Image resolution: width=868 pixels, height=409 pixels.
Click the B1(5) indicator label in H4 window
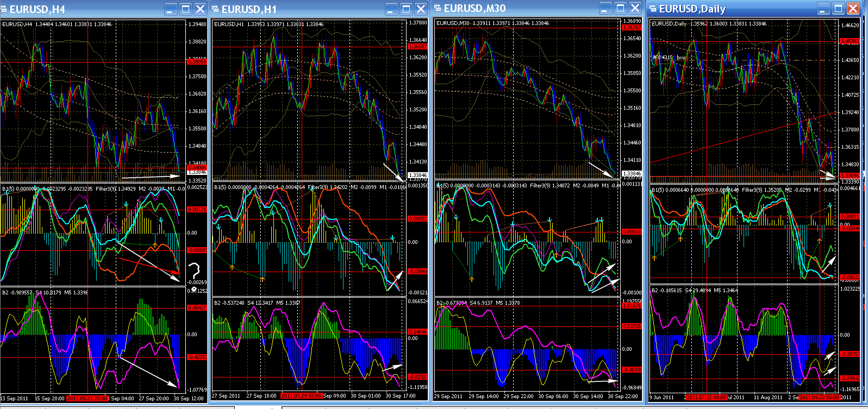pos(8,189)
